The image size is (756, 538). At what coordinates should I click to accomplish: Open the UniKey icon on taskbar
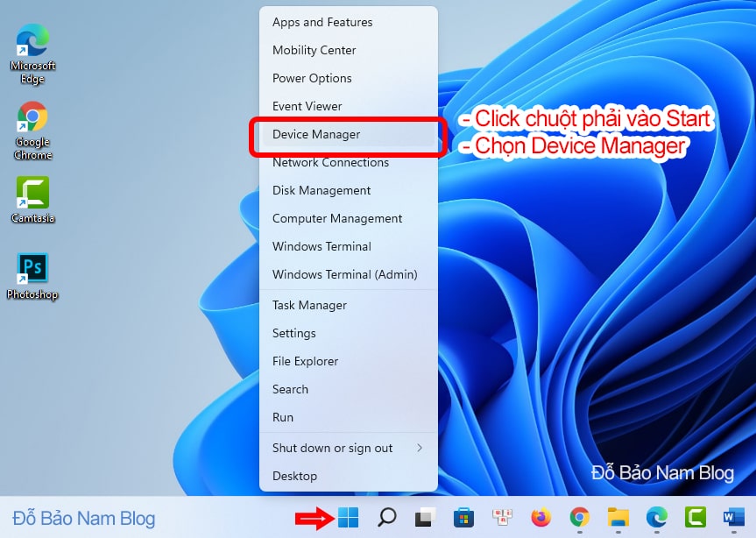pyautogui.click(x=502, y=517)
